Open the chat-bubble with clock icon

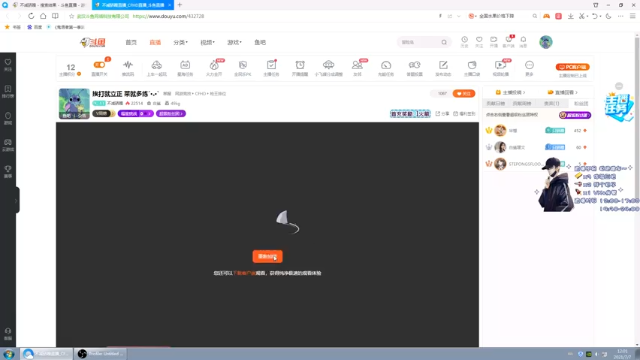414,65
